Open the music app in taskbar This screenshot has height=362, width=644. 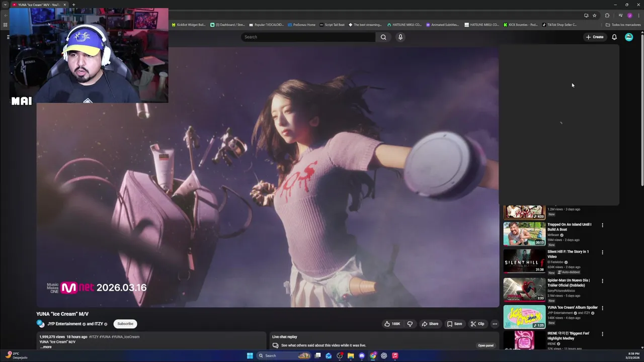click(x=395, y=355)
